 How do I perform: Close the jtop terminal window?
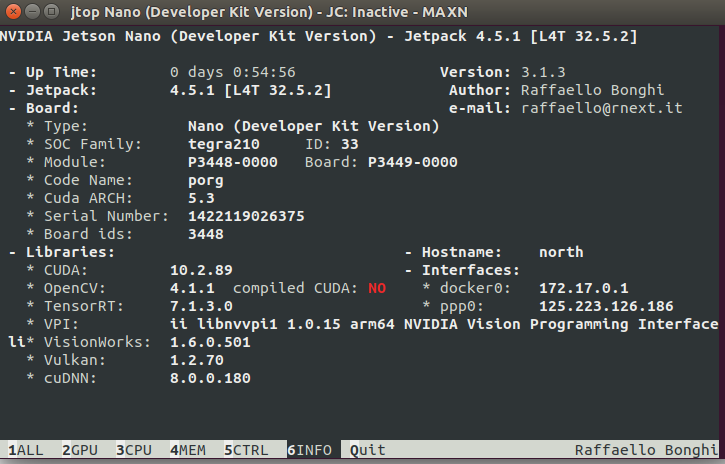[x=13, y=11]
